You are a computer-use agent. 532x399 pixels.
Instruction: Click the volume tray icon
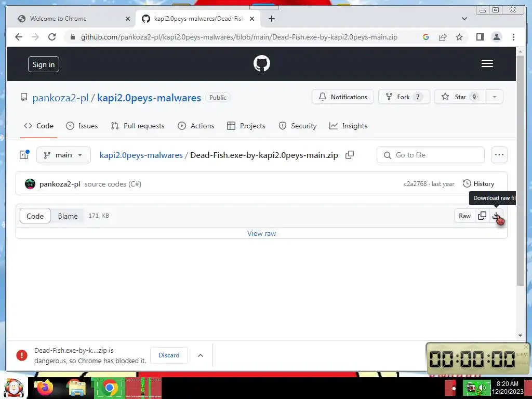click(483, 388)
